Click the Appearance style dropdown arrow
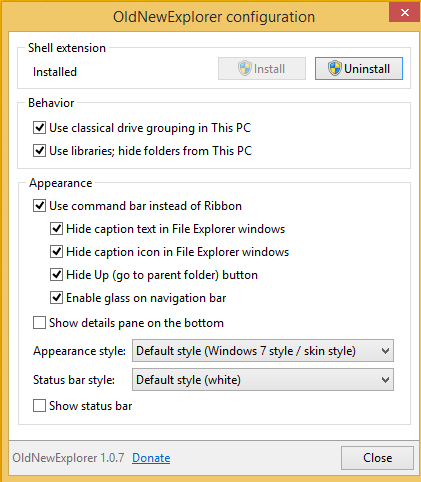The height and width of the screenshot is (482, 421). (x=385, y=351)
